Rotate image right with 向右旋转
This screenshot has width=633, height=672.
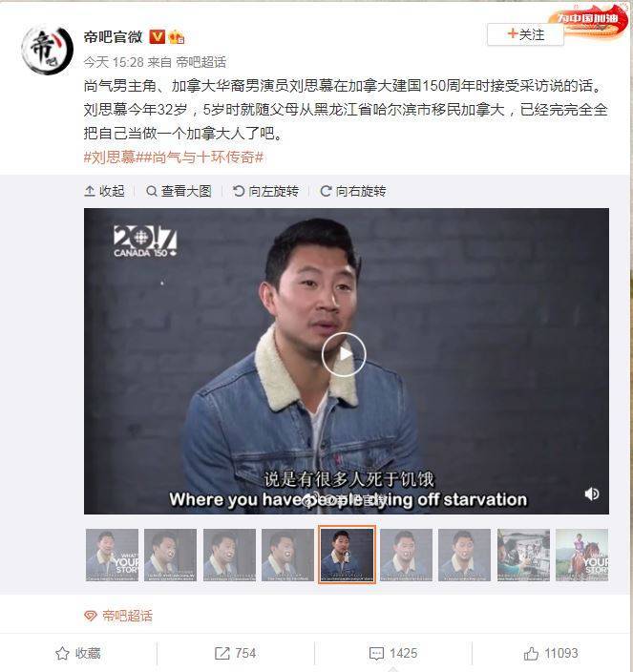[353, 191]
